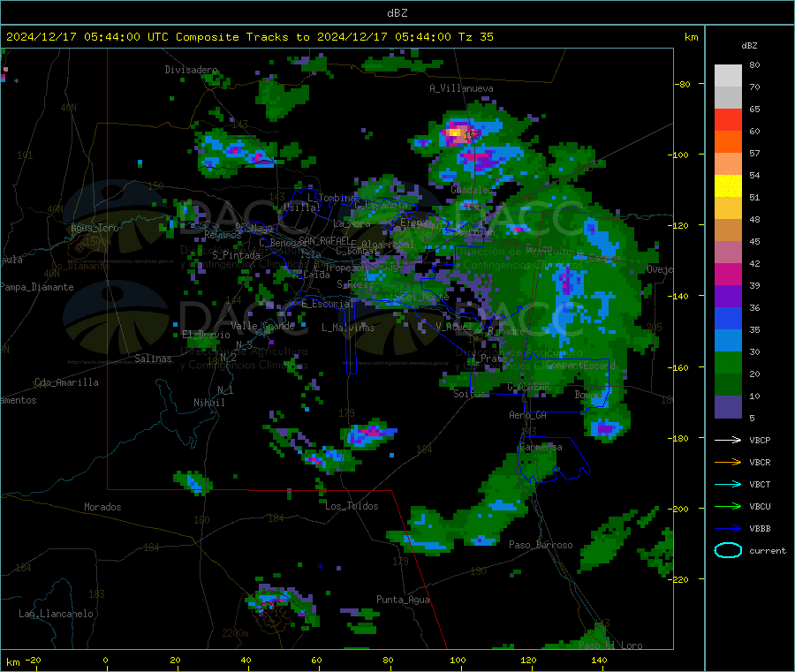Click the 'Paso_El_Loro' map label
Viewport: 795px width, 672px height.
click(611, 646)
